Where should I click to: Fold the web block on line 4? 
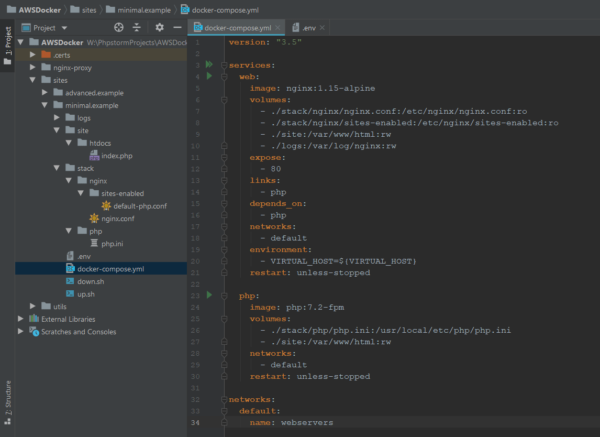point(224,77)
